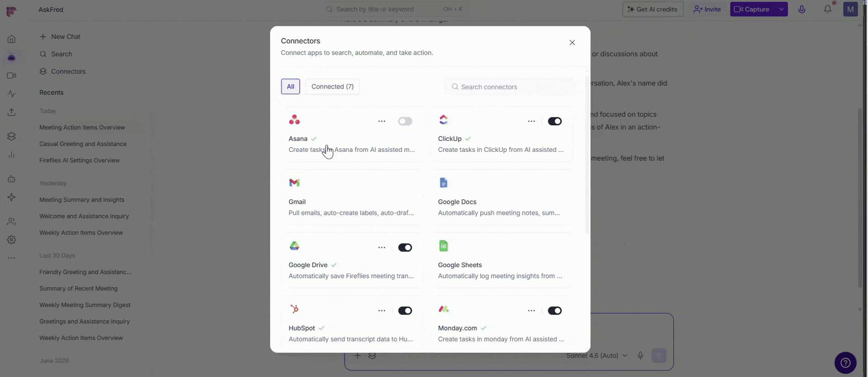Image resolution: width=868 pixels, height=377 pixels.
Task: Open notifications bell in top bar
Action: [827, 9]
